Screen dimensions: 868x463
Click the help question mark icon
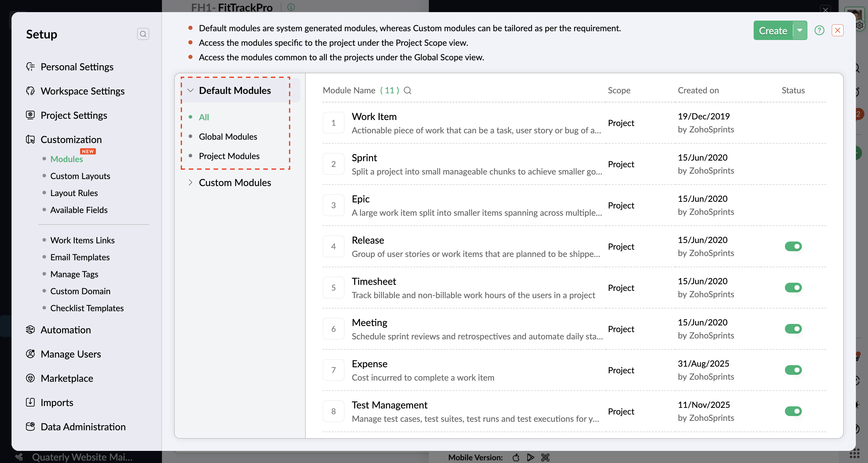point(819,31)
